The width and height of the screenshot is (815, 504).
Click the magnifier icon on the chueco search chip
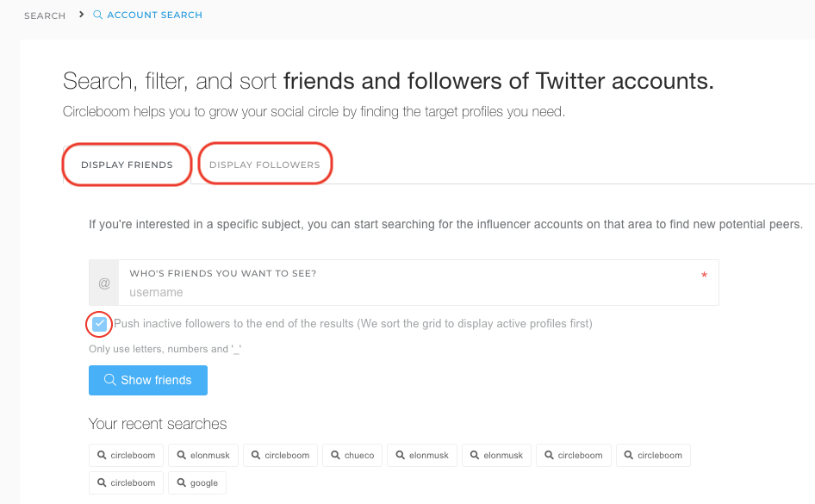coord(337,455)
